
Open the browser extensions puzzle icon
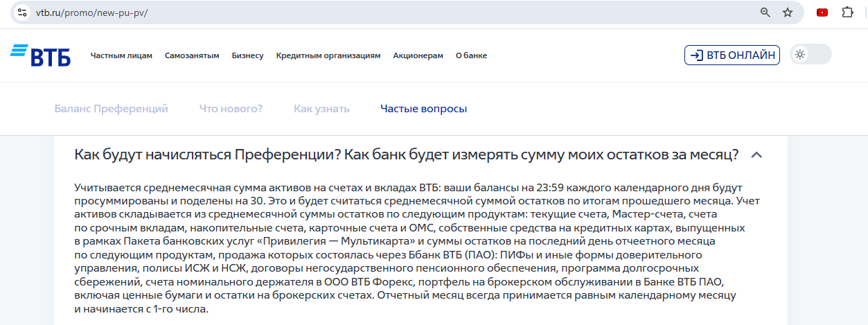click(847, 12)
